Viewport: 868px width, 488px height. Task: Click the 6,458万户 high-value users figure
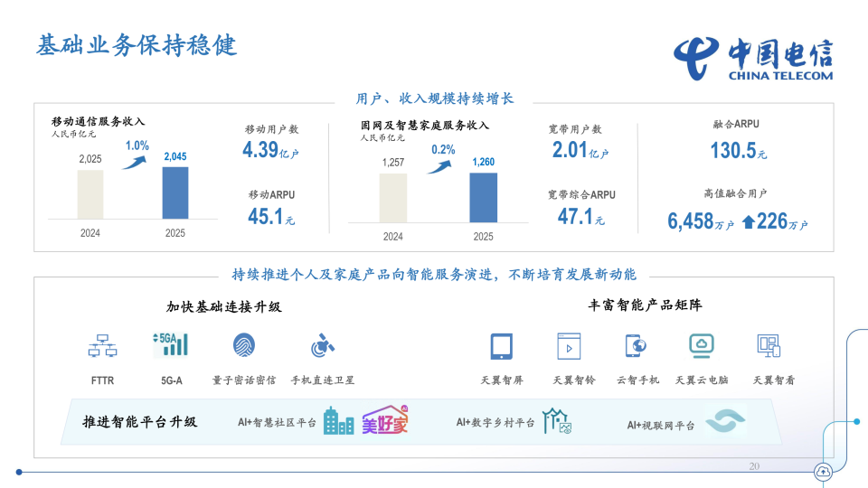click(x=700, y=221)
